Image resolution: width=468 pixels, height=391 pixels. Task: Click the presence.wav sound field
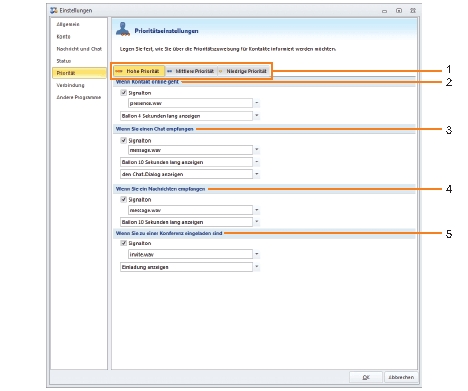pyautogui.click(x=190, y=103)
